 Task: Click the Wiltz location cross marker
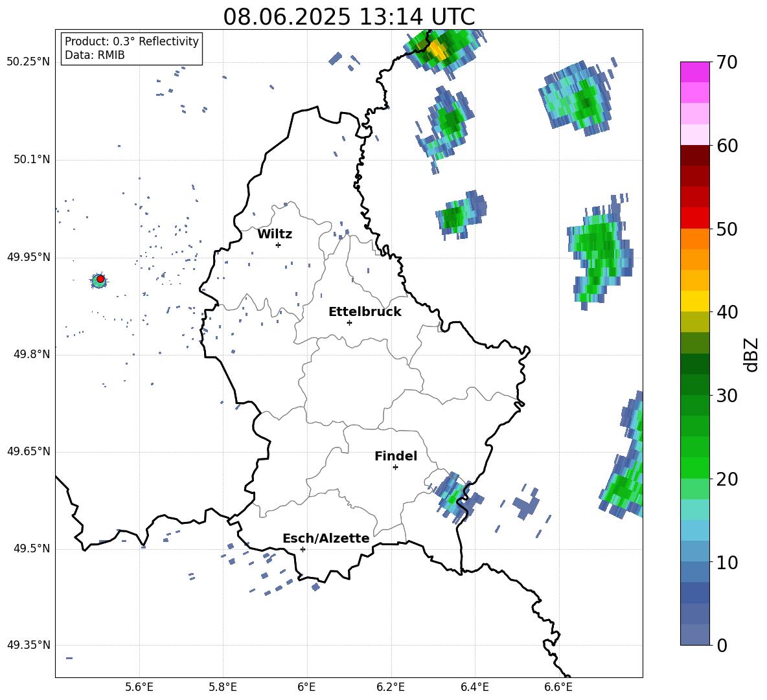pyautogui.click(x=278, y=245)
